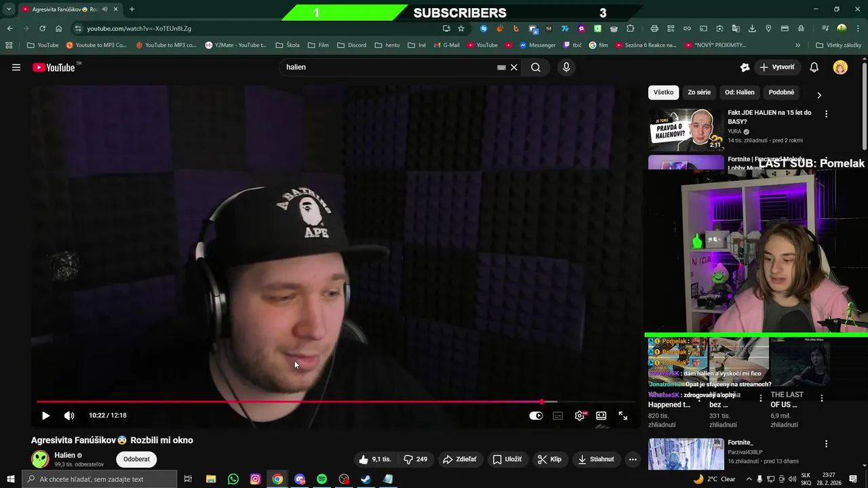Image resolution: width=868 pixels, height=488 pixels.
Task: Dislike the video showing 249
Action: pos(415,459)
